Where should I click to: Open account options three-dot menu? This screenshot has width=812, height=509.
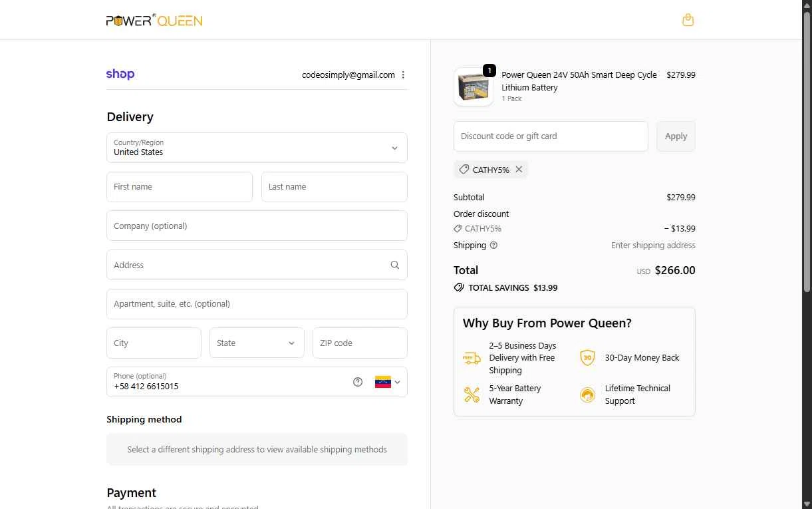403,75
